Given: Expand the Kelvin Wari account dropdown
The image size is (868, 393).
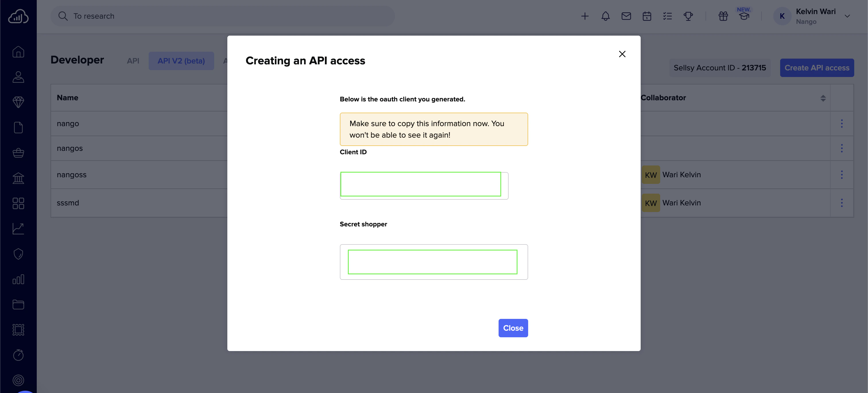Looking at the screenshot, I should pos(847,16).
